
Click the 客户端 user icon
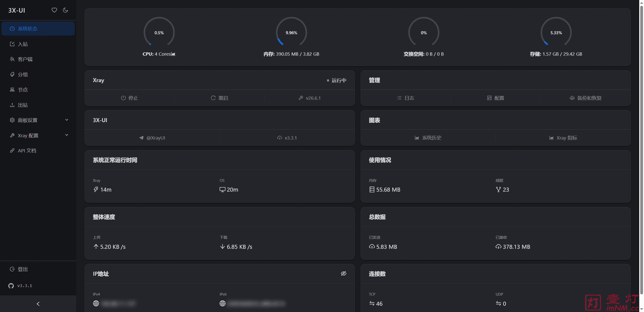point(12,59)
